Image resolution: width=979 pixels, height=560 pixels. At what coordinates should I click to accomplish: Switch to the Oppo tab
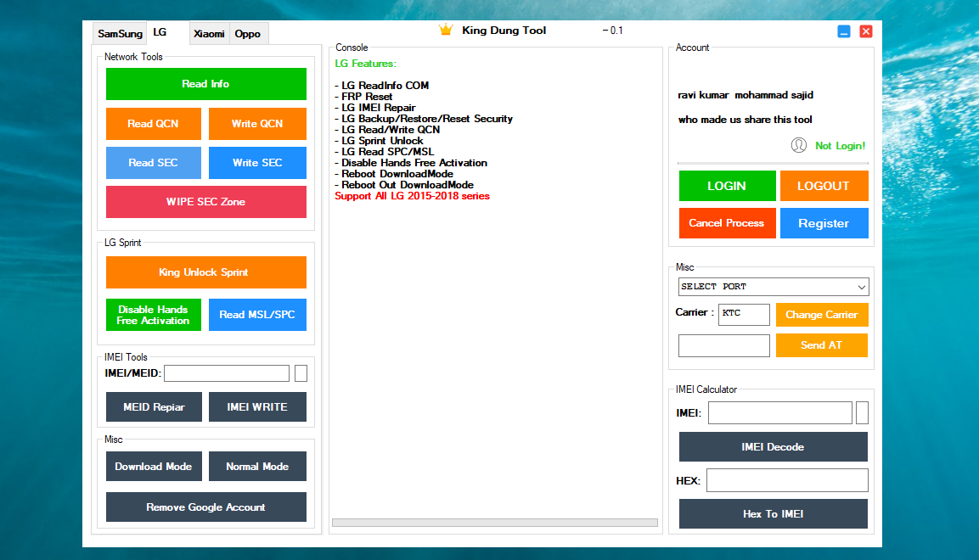248,34
